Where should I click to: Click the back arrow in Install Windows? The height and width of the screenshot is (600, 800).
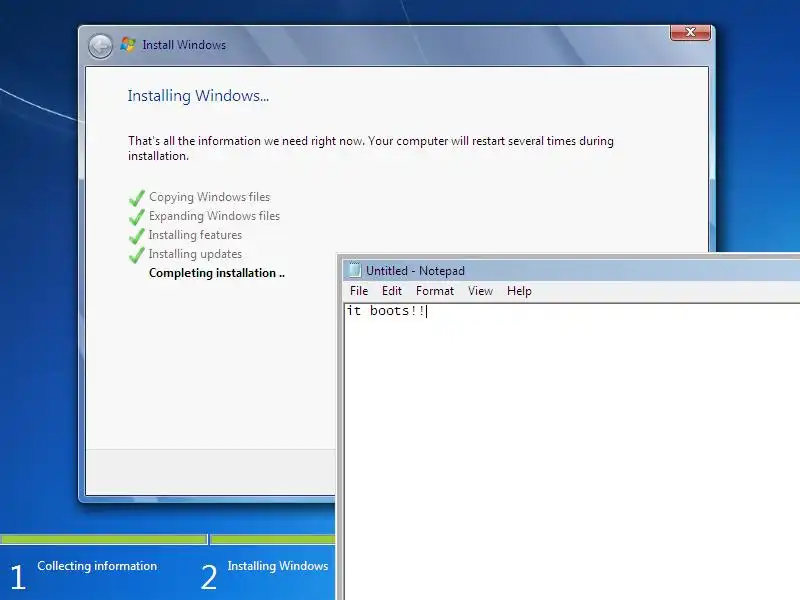click(x=100, y=46)
